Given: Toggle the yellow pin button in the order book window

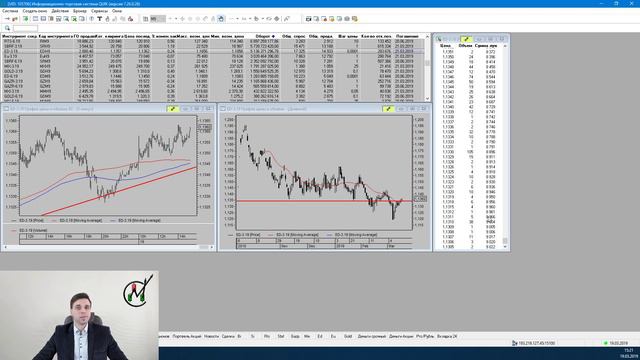Looking at the screenshot, I should click(x=466, y=39).
